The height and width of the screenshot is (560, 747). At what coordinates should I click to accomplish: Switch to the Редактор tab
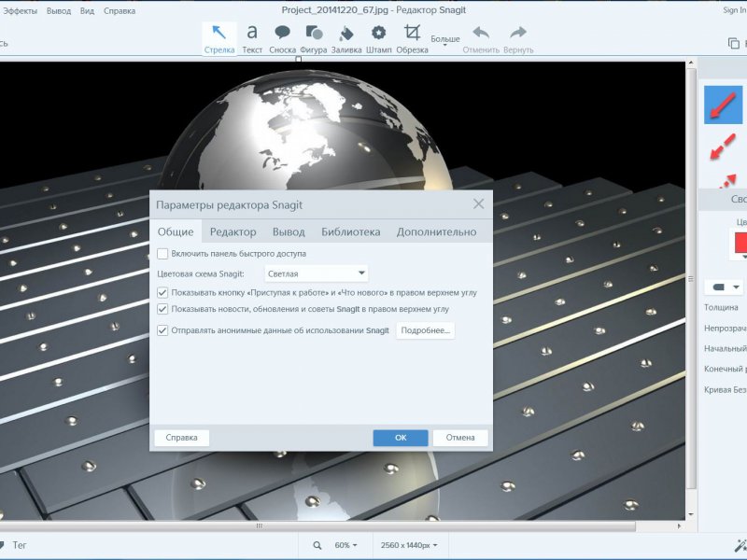(x=233, y=231)
